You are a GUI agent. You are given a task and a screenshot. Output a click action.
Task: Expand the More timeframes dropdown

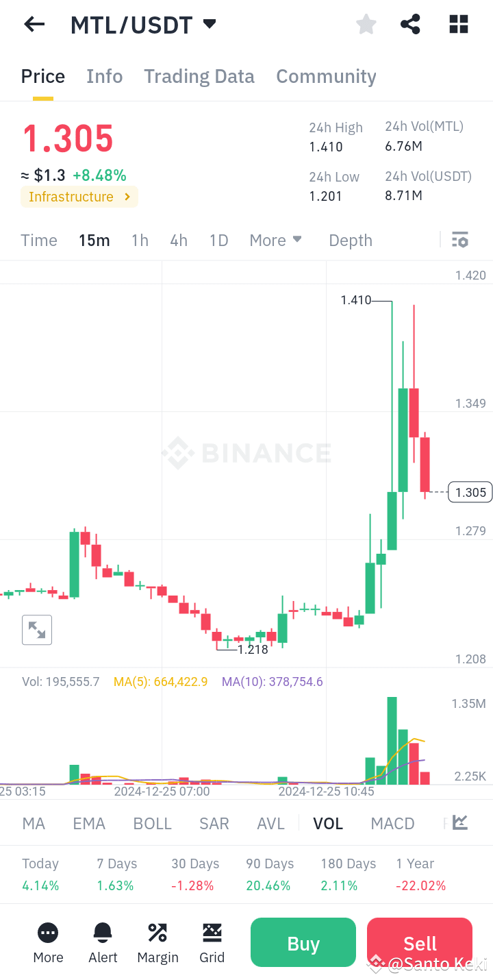coord(275,240)
